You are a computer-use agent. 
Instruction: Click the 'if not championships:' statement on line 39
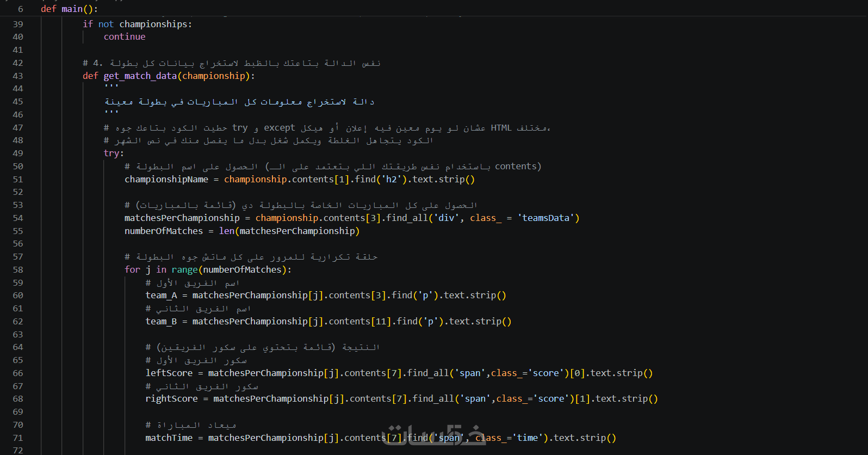[138, 24]
